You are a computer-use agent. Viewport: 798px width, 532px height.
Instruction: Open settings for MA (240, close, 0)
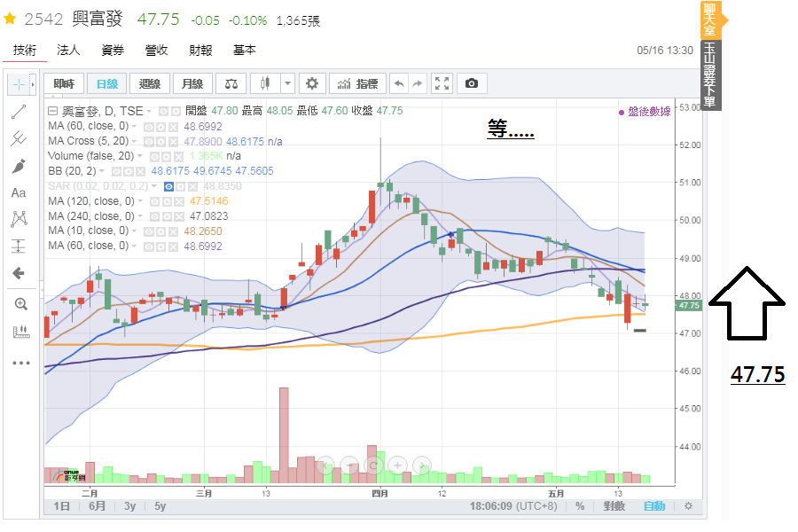pyautogui.click(x=167, y=217)
